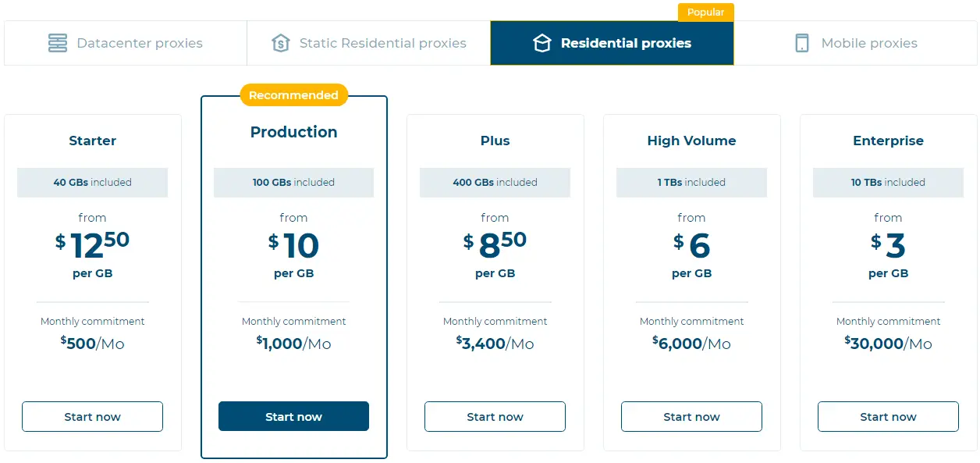Click the Mobile proxies phone icon
Image resolution: width=980 pixels, height=463 pixels.
802,43
